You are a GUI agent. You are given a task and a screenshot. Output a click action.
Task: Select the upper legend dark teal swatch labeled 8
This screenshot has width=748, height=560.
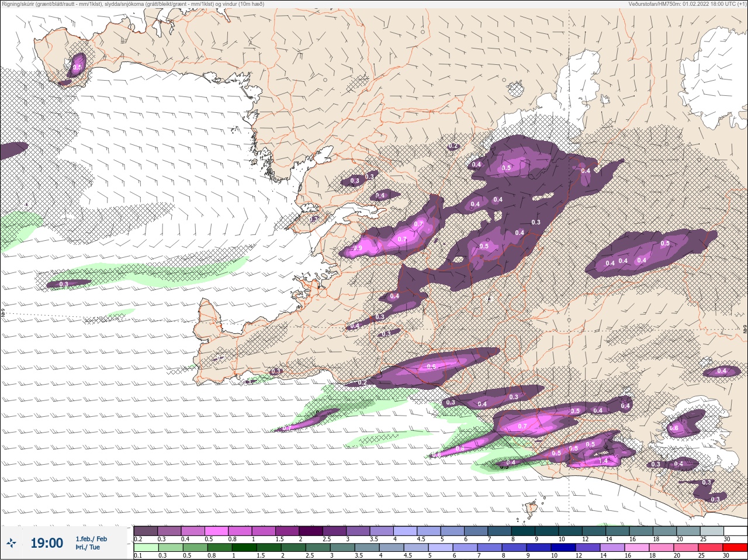pyautogui.click(x=523, y=531)
